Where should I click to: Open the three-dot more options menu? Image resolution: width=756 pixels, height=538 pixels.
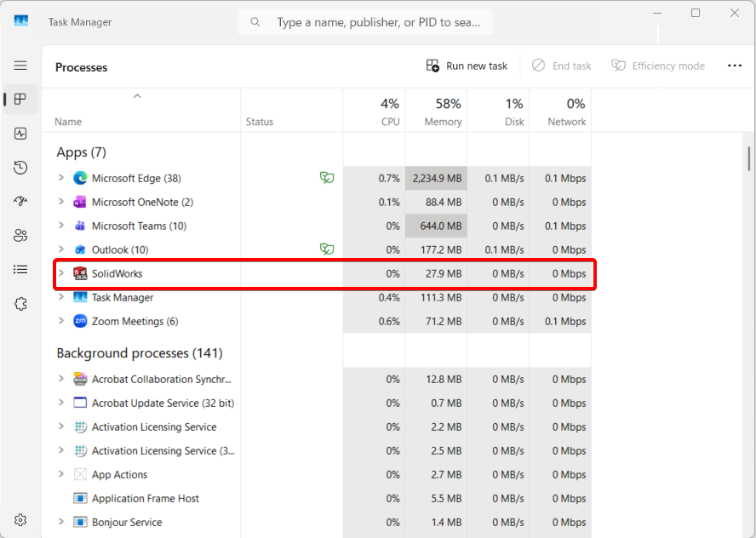point(735,66)
